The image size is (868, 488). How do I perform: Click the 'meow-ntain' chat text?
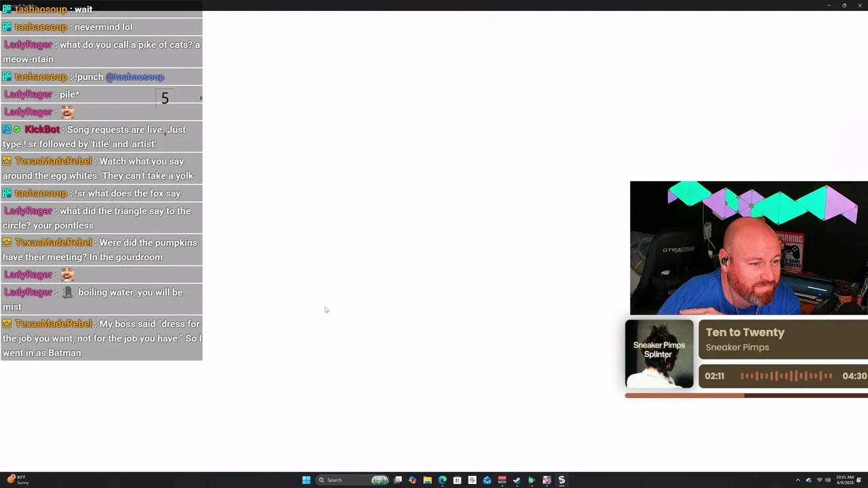pyautogui.click(x=28, y=59)
